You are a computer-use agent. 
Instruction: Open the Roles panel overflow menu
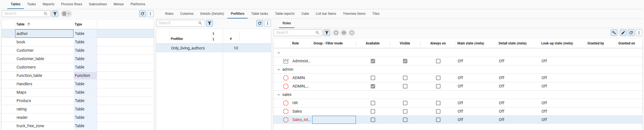[x=639, y=33]
